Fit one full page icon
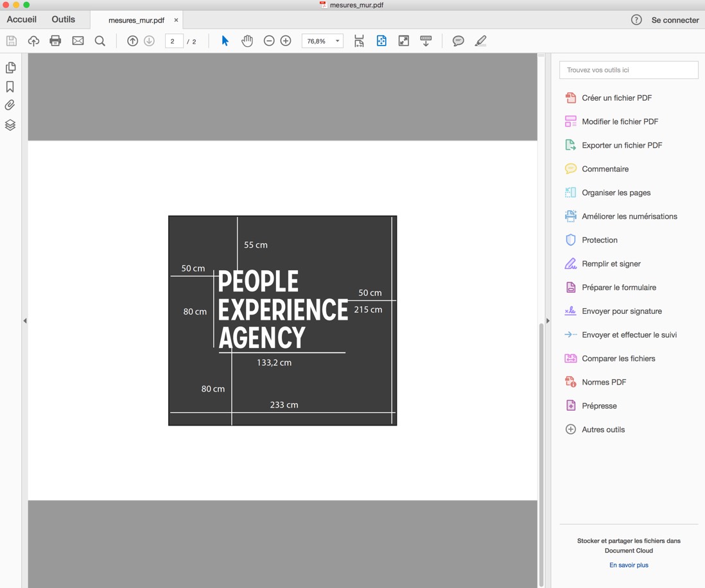705x588 pixels. coord(381,41)
